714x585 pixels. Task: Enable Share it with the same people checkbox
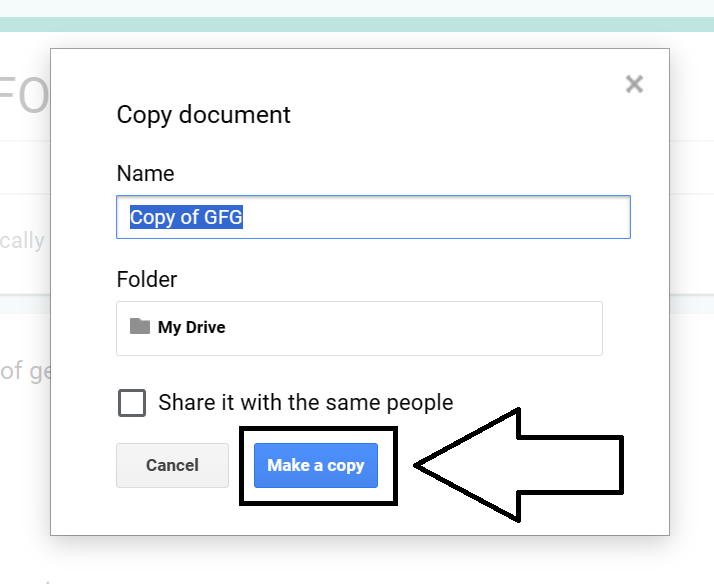[132, 403]
